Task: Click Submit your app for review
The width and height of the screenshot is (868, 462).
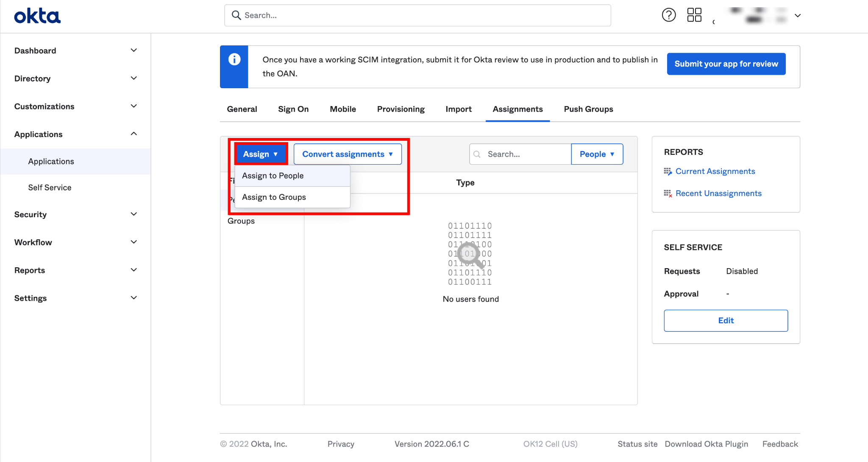Action: [x=726, y=64]
